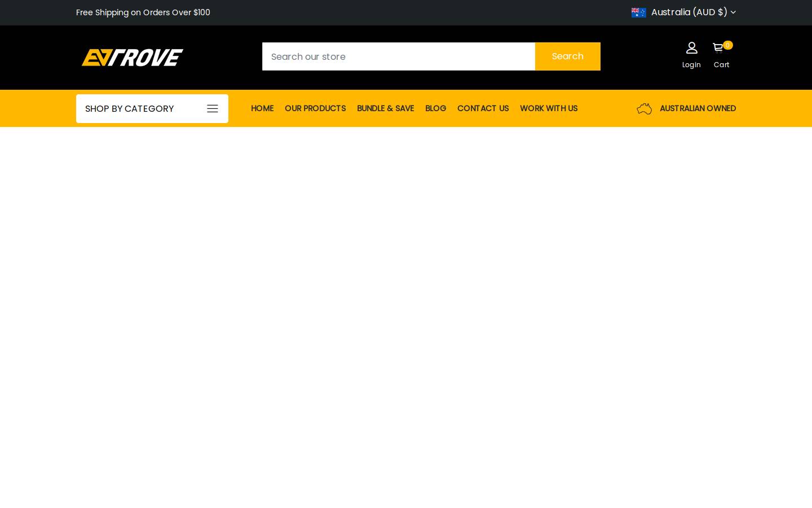
Task: Expand the currency selector chevron arrow
Action: 733,12
